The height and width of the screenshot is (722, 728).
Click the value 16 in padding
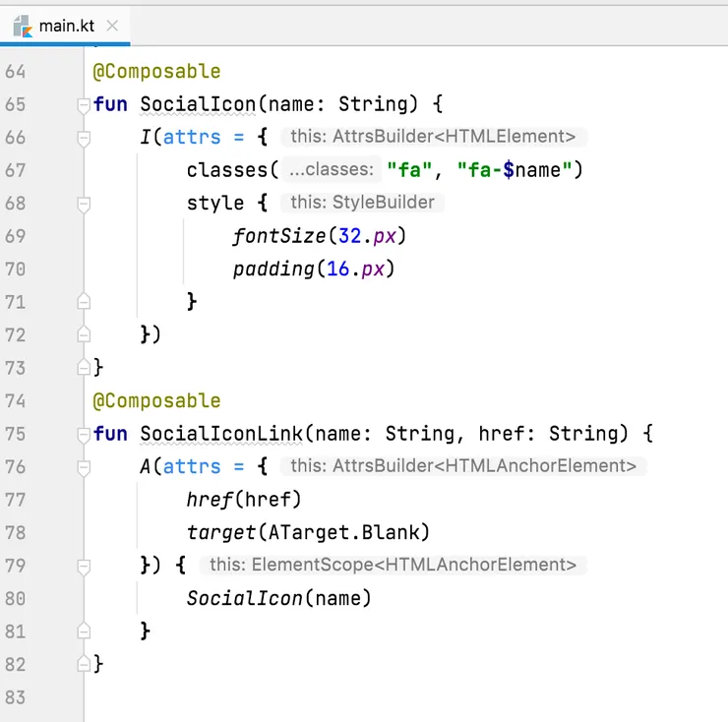point(338,270)
